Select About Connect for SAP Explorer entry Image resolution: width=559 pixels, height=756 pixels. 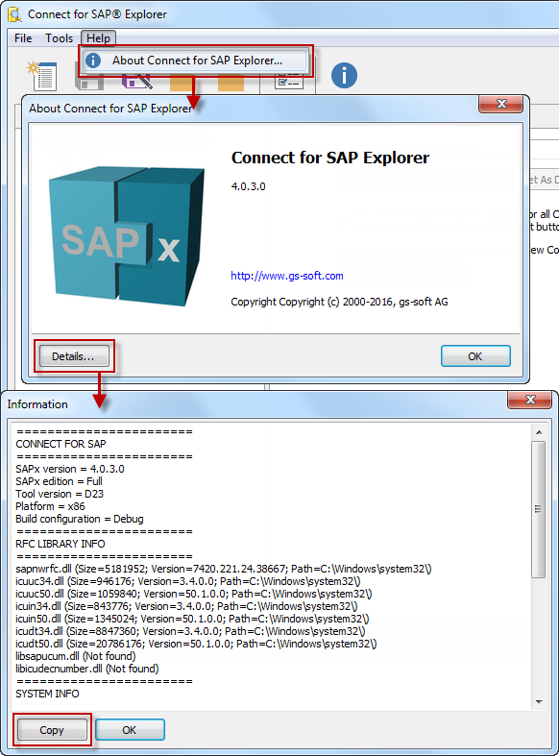[x=196, y=61]
